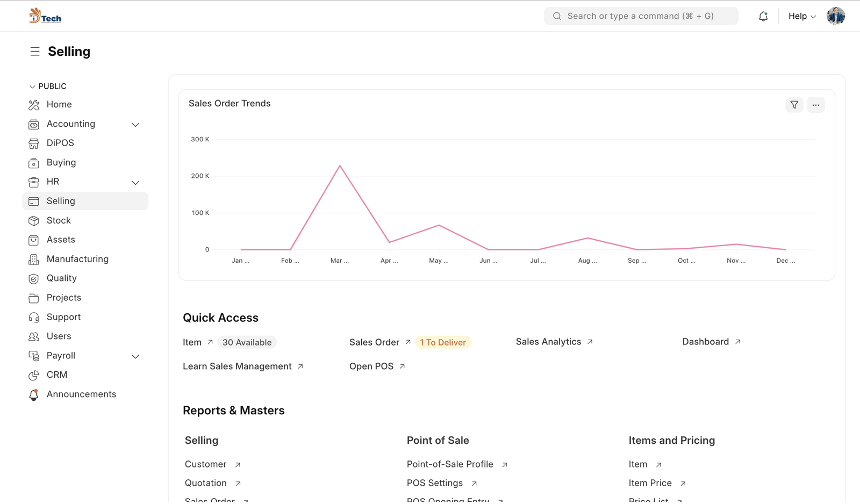The width and height of the screenshot is (860, 504).
Task: Click the Stock box icon in sidebar
Action: pos(34,221)
